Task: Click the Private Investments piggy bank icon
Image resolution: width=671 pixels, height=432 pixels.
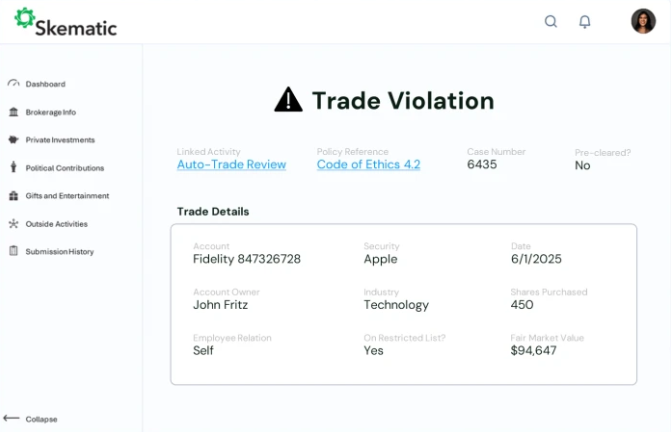Action: tap(13, 140)
